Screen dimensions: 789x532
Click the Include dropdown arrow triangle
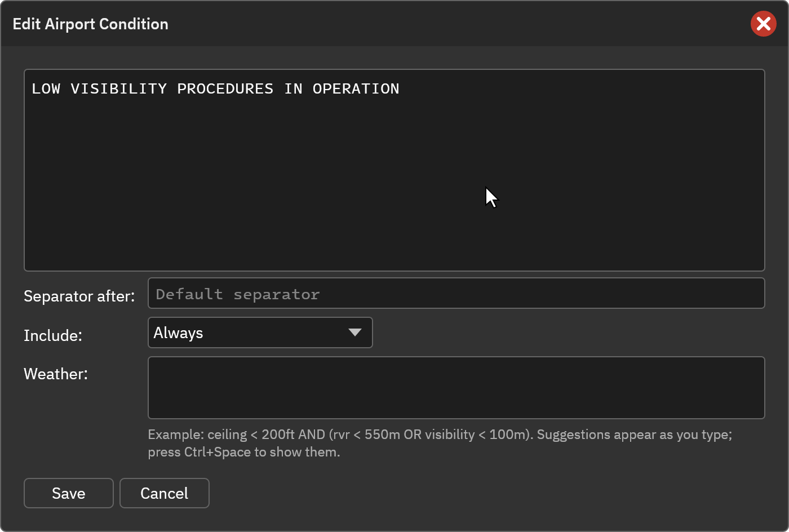[355, 333]
